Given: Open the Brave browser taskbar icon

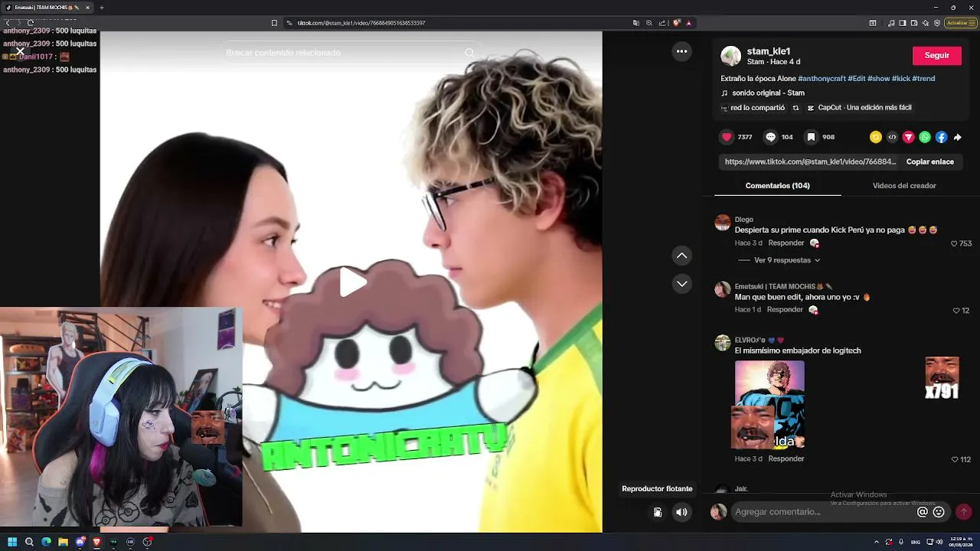Looking at the screenshot, I should click(x=96, y=542).
